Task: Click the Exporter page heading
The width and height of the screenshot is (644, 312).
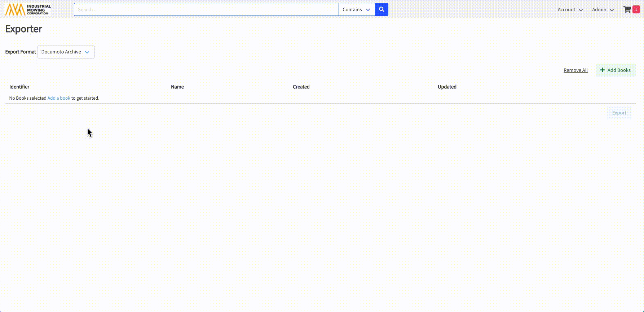Action: (x=24, y=29)
